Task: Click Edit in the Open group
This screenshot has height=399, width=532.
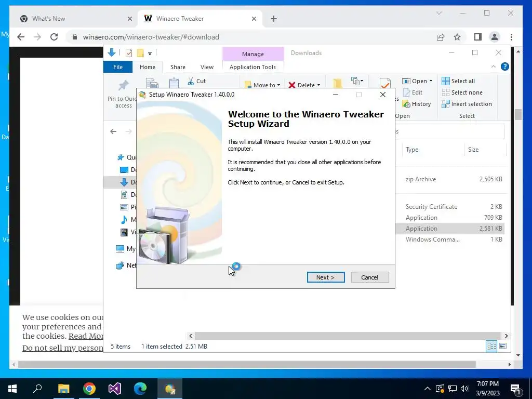Action: [413, 92]
